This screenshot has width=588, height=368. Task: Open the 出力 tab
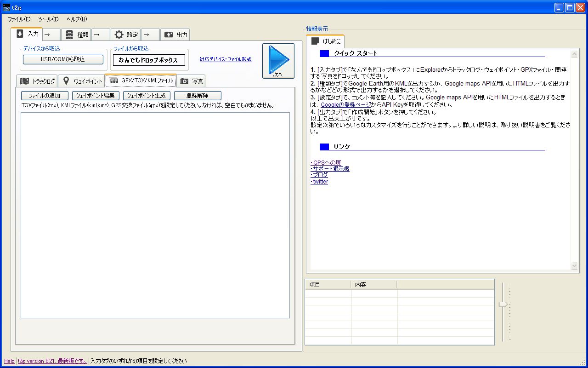[175, 34]
